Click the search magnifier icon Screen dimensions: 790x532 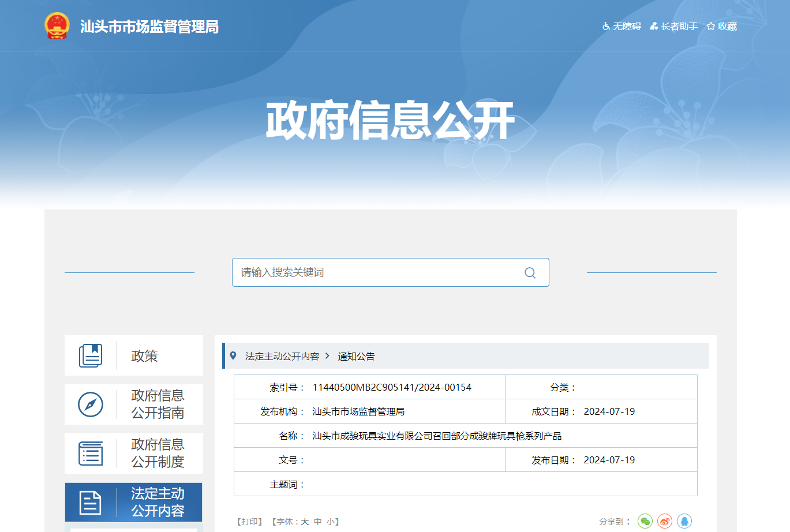pos(530,273)
